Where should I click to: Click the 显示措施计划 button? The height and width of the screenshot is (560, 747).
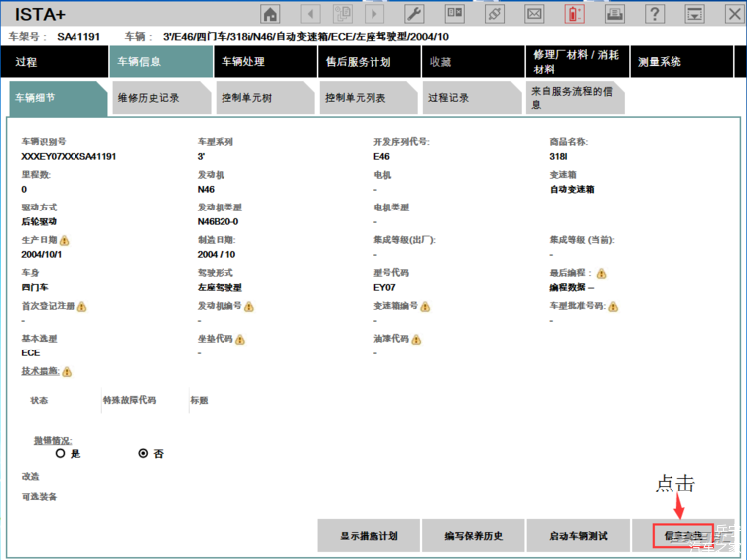[369, 536]
